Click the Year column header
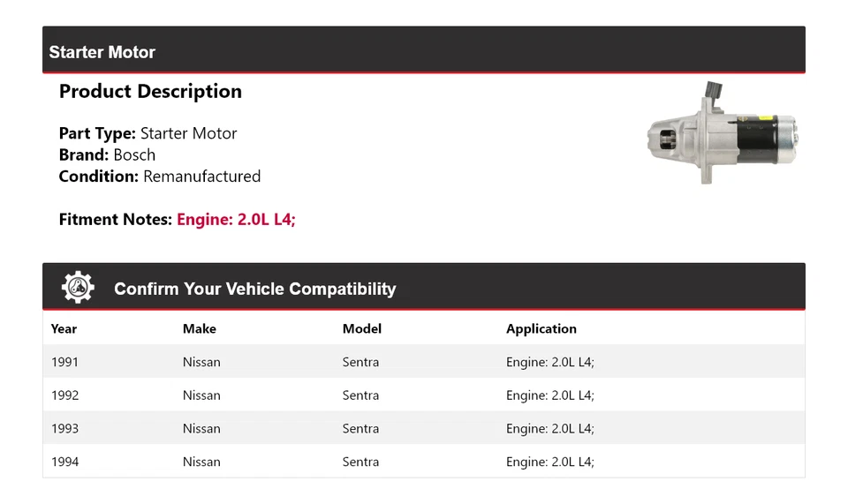The image size is (848, 504). coord(64,328)
